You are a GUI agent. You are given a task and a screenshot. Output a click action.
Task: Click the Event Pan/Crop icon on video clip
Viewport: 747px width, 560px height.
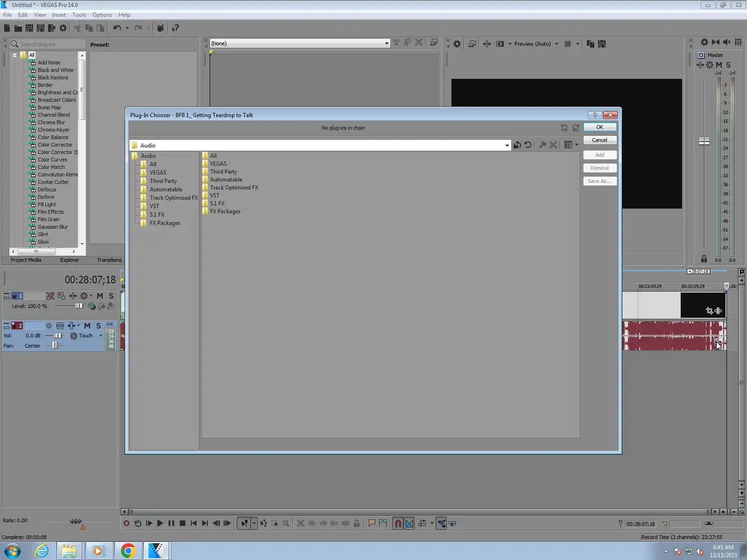709,311
